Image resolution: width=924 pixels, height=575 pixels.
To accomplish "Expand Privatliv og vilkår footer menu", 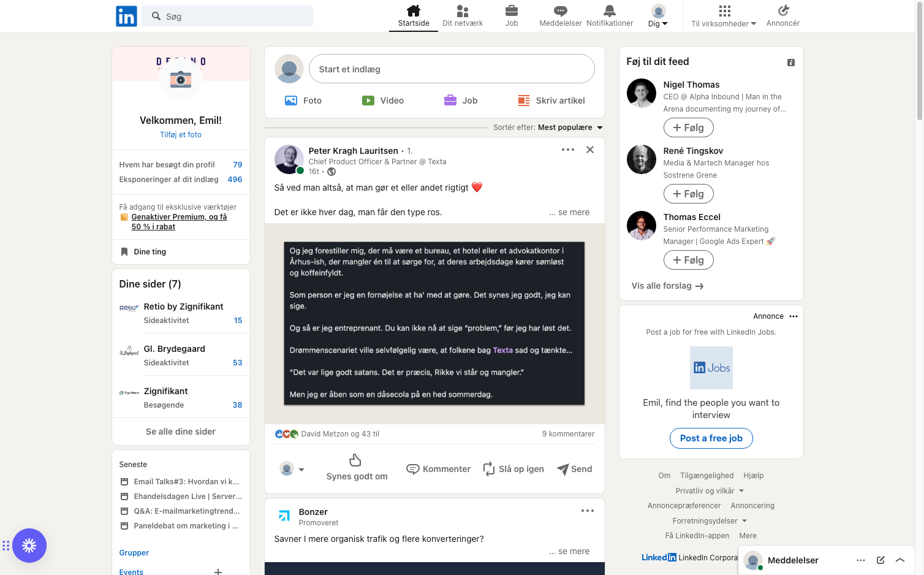I will click(x=710, y=491).
